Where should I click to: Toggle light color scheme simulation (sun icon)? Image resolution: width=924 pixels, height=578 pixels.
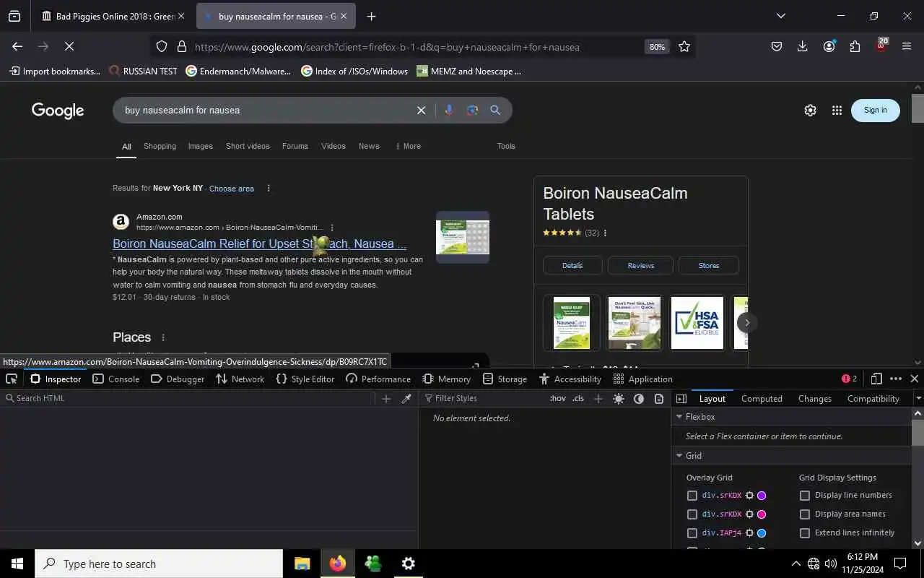(619, 398)
